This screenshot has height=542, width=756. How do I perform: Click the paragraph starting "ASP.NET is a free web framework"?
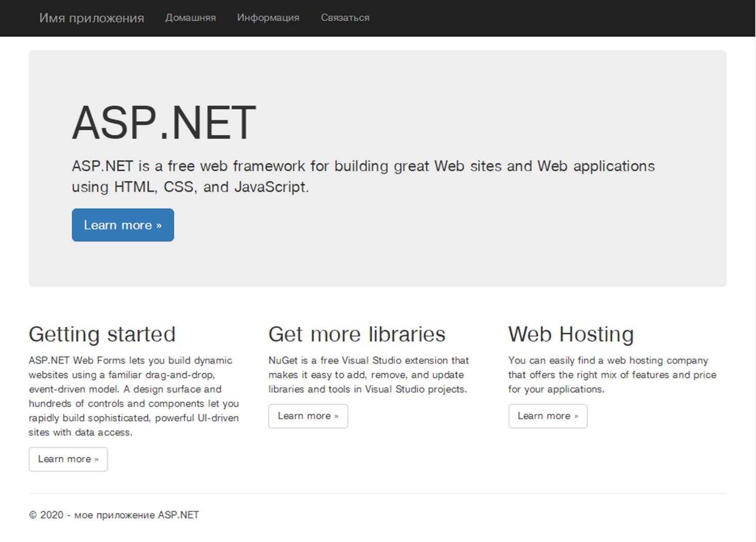point(363,176)
